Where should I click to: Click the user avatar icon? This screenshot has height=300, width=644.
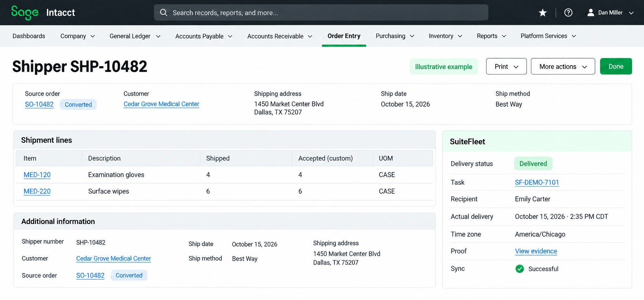click(x=591, y=13)
